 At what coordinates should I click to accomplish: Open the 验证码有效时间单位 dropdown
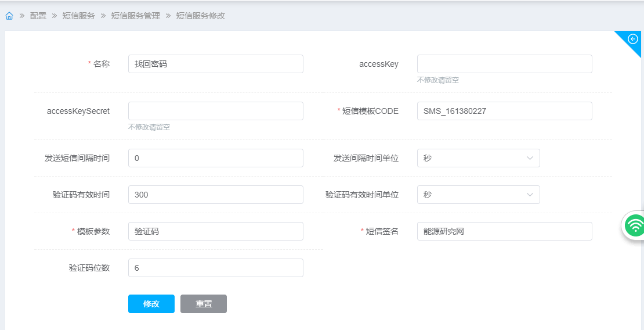coord(478,195)
